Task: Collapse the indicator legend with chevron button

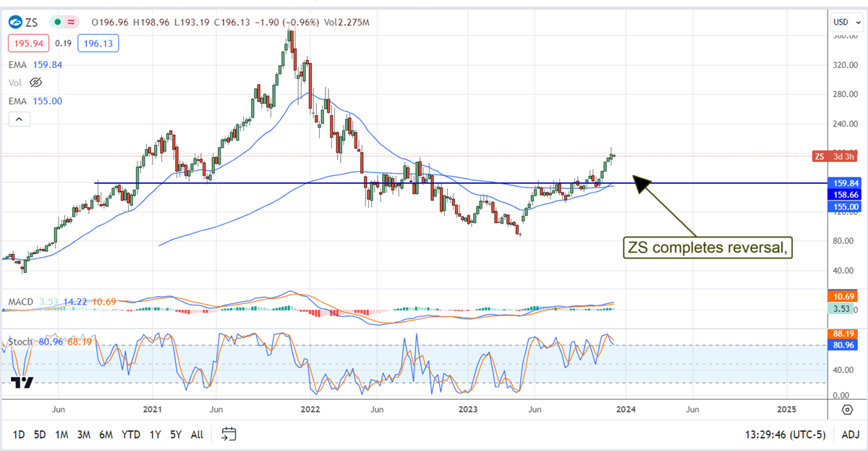Action: 20,119
